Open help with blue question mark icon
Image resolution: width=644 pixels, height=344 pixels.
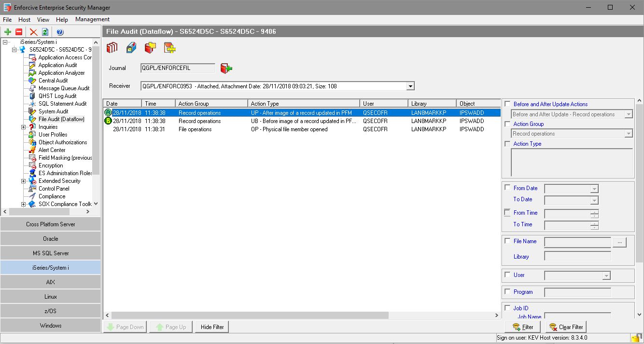[60, 32]
